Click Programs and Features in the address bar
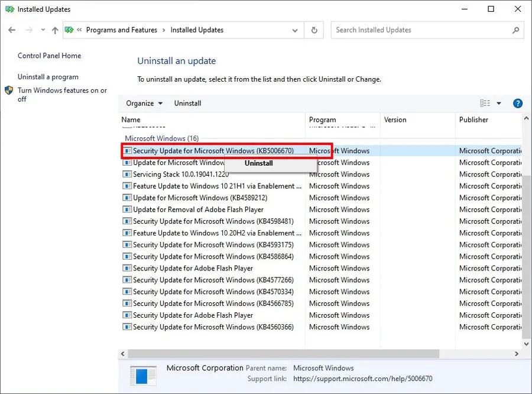Screen dimensions: 532x394 click(x=121, y=30)
